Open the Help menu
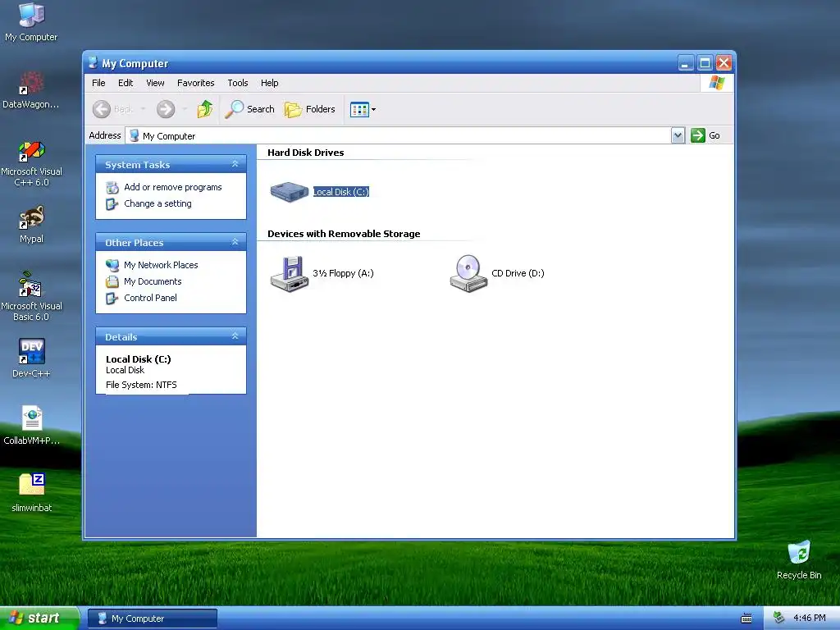 [269, 83]
